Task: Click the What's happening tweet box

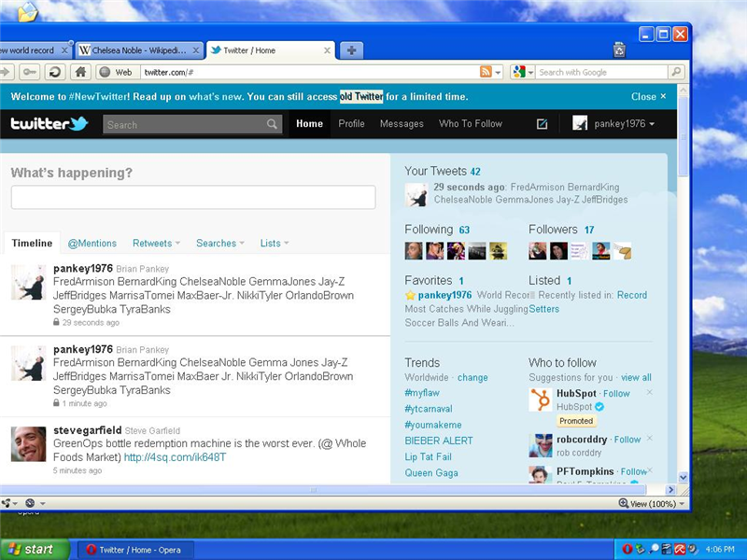Action: pos(193,197)
